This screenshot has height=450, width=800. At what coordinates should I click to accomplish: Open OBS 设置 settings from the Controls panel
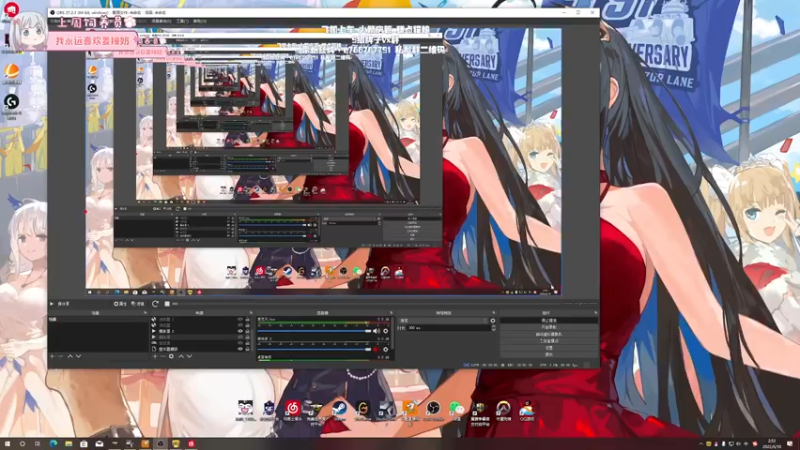(x=549, y=347)
